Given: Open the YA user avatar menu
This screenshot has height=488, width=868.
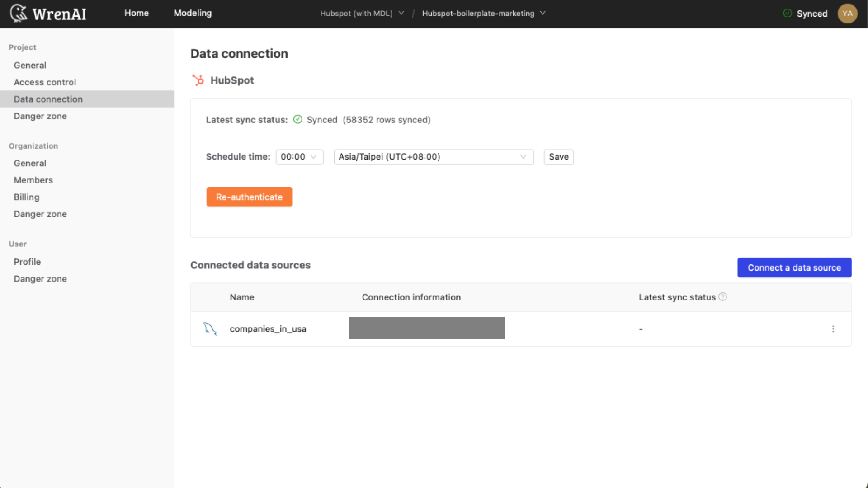Looking at the screenshot, I should (847, 14).
